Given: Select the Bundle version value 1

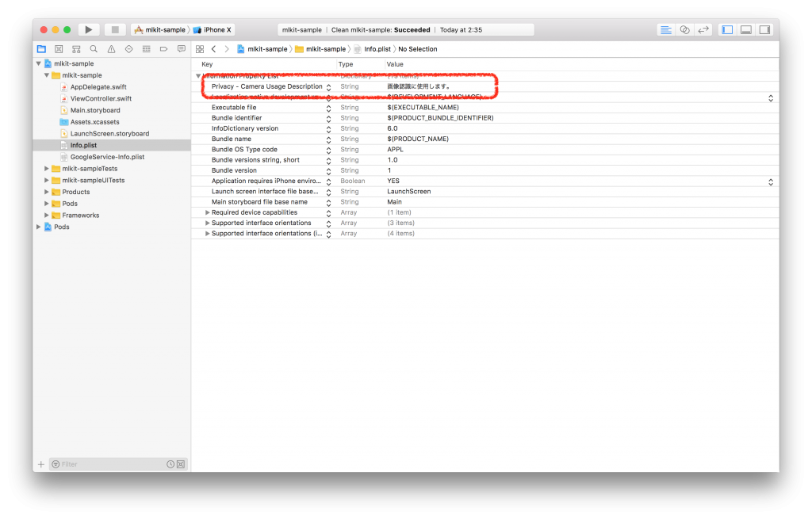Looking at the screenshot, I should click(389, 170).
